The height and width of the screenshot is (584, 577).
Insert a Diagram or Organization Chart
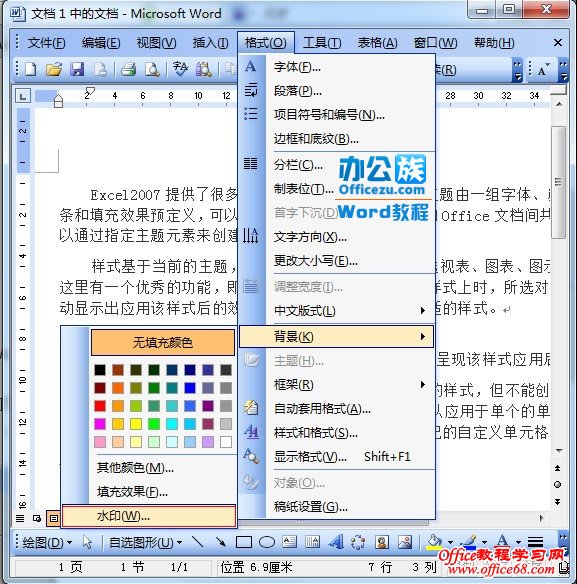358,542
